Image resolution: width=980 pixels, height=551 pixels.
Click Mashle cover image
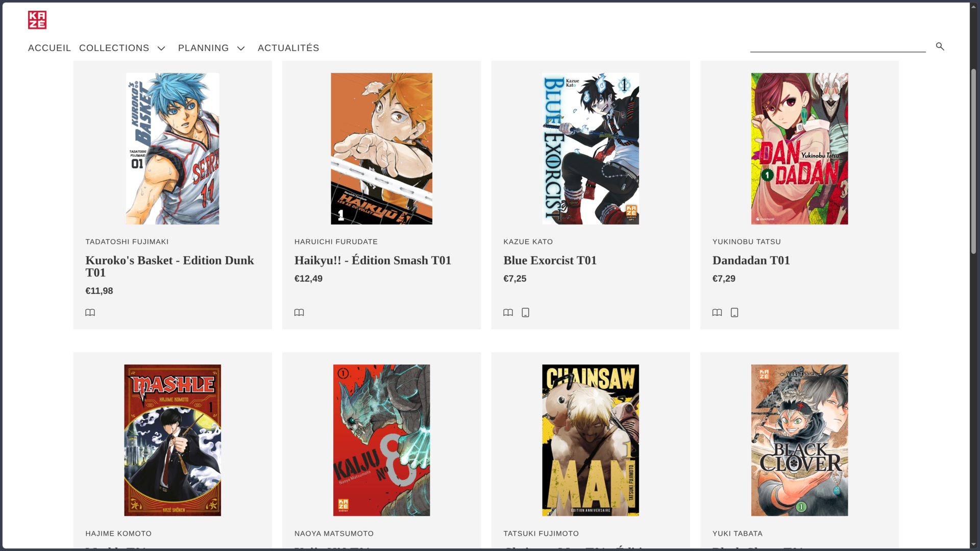coord(173,440)
